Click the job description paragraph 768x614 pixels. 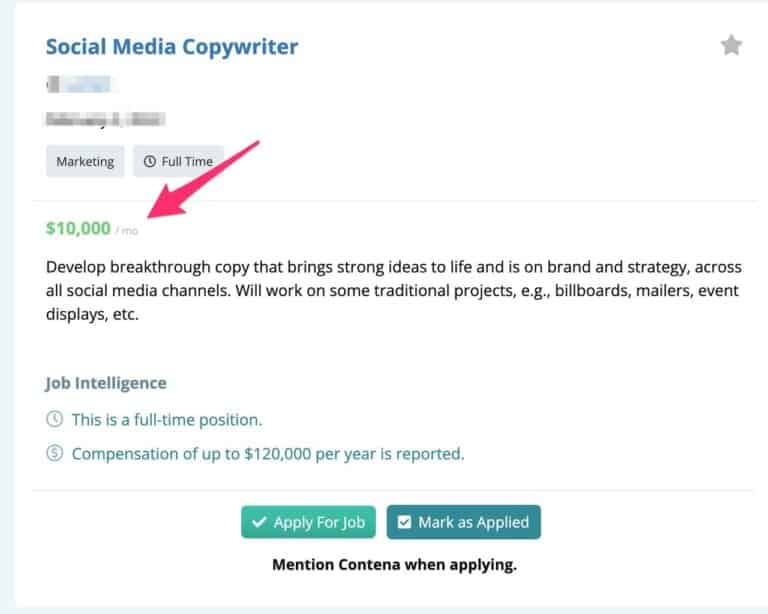coord(395,290)
